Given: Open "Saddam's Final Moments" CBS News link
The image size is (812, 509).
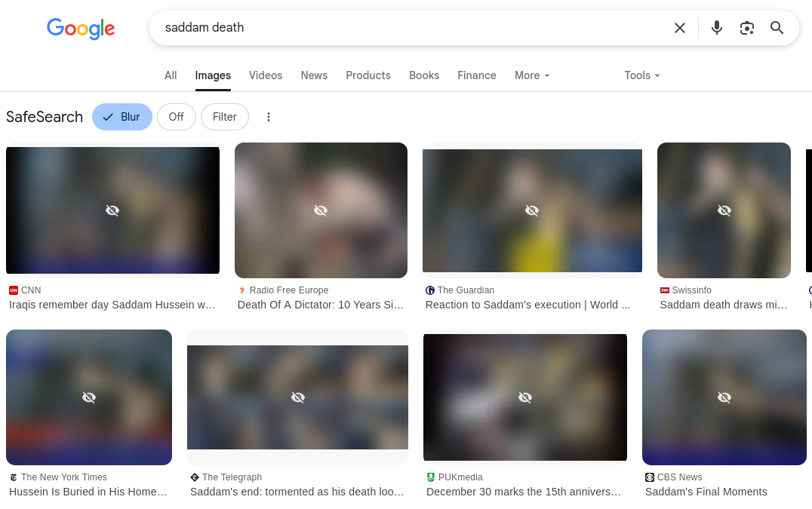Looking at the screenshot, I should [x=706, y=492].
